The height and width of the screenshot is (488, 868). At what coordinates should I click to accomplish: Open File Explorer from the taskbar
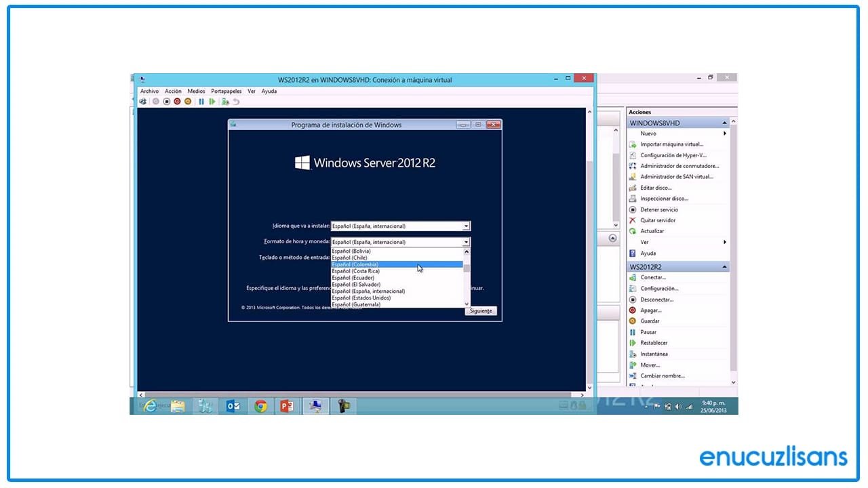click(x=178, y=406)
